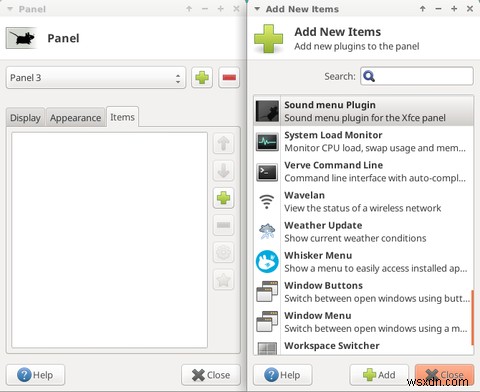Click the Window Buttons icon
The width and height of the screenshot is (480, 392).
[x=267, y=292]
